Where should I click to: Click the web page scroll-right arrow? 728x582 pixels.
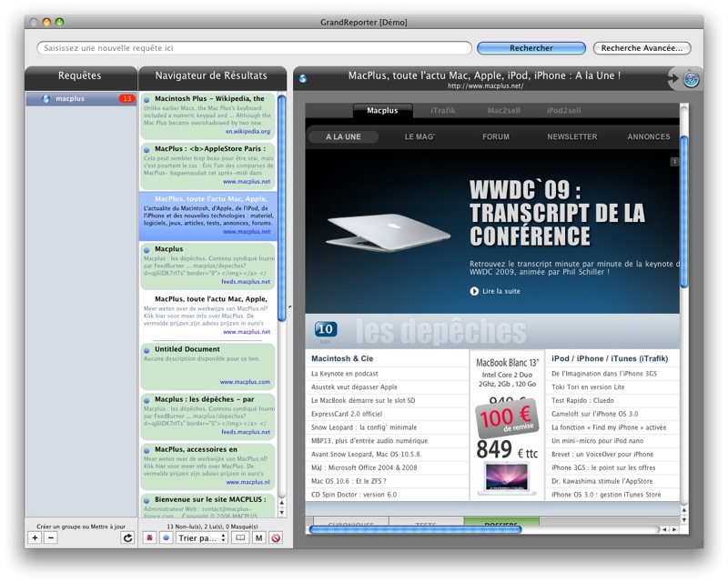tap(674, 529)
